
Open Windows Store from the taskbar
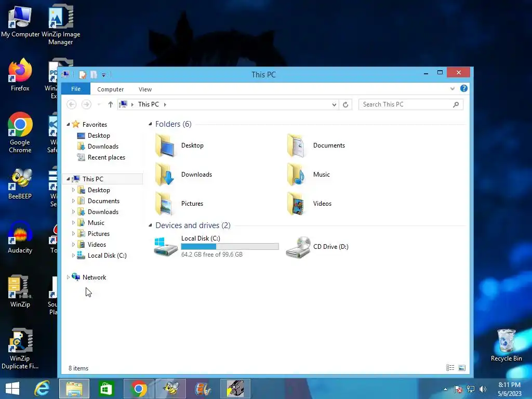click(106, 389)
